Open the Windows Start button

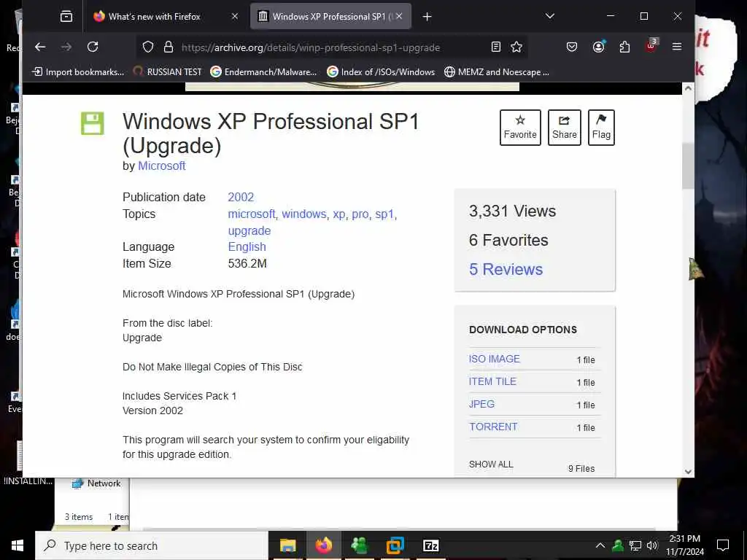(18, 545)
